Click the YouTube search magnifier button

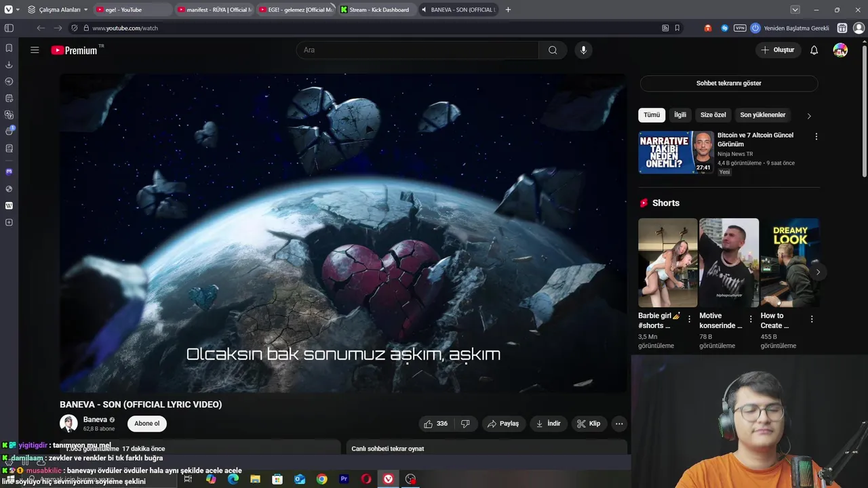[553, 50]
